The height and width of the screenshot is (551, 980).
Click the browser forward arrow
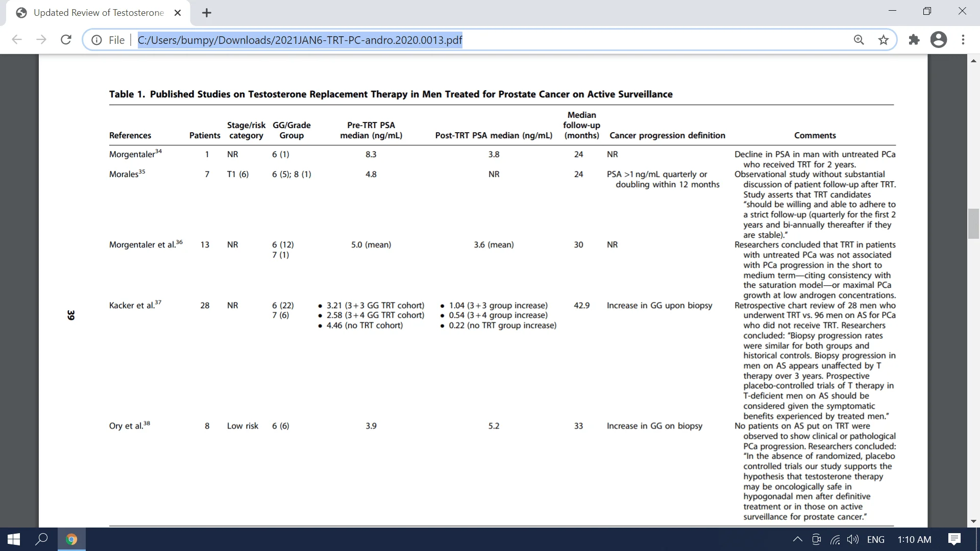coord(41,40)
